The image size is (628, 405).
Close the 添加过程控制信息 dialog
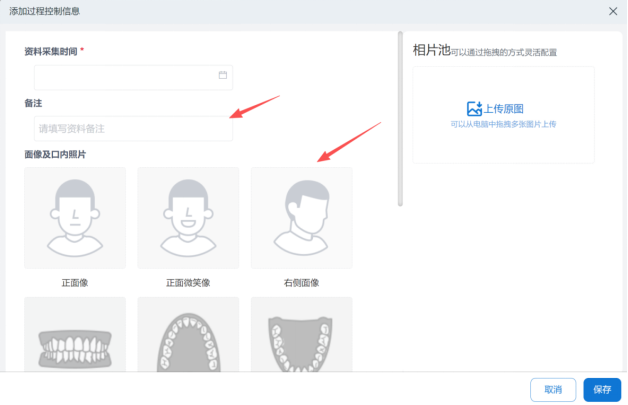(612, 11)
